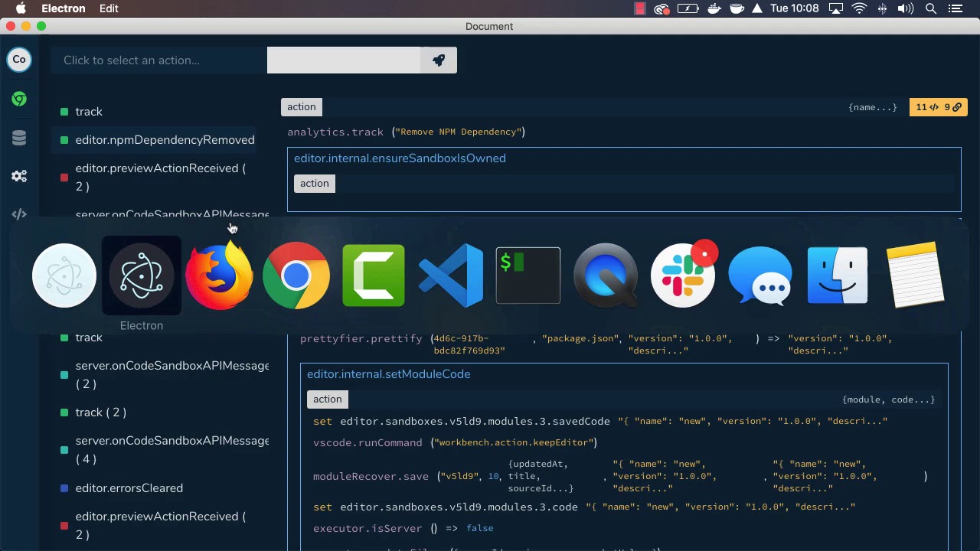Click the clock showing Tue 10:08
This screenshot has height=551, width=980.
coord(794,8)
